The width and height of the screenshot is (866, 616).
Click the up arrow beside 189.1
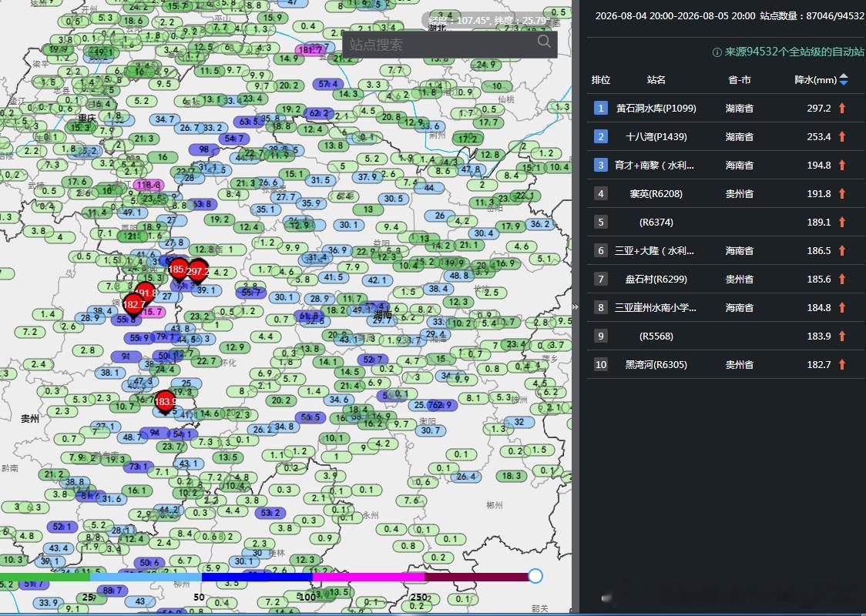(842, 222)
